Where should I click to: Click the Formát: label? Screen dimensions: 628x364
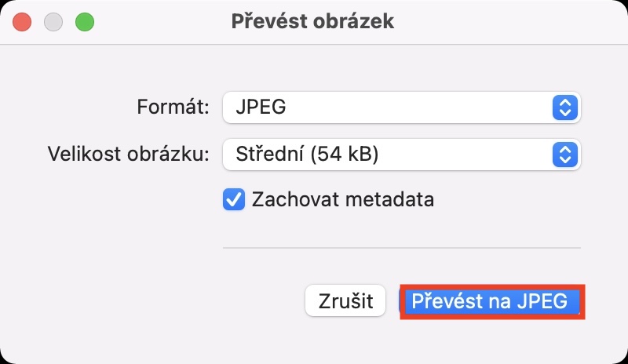click(x=173, y=107)
